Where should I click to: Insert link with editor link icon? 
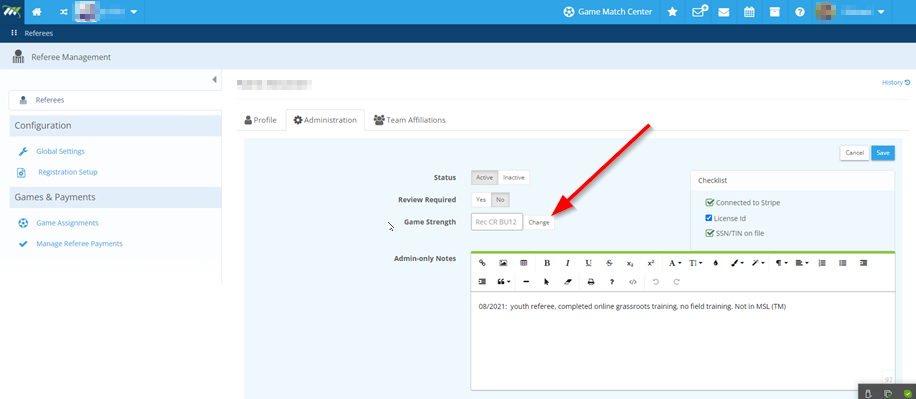click(482, 263)
